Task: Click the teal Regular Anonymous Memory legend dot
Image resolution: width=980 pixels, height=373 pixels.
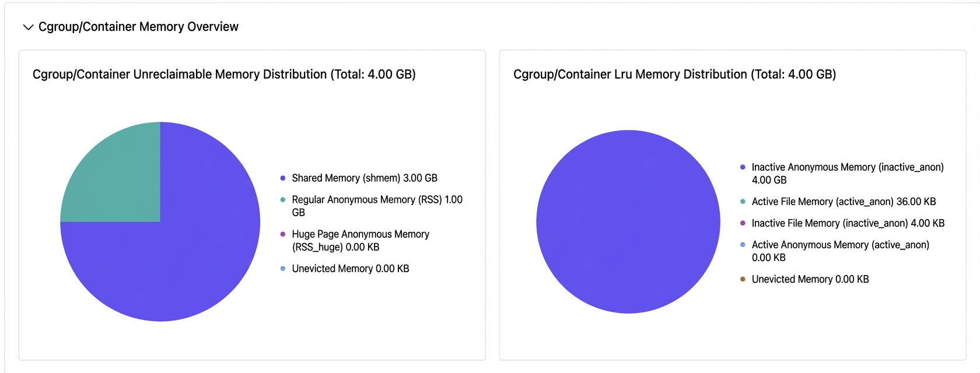Action: tap(283, 199)
